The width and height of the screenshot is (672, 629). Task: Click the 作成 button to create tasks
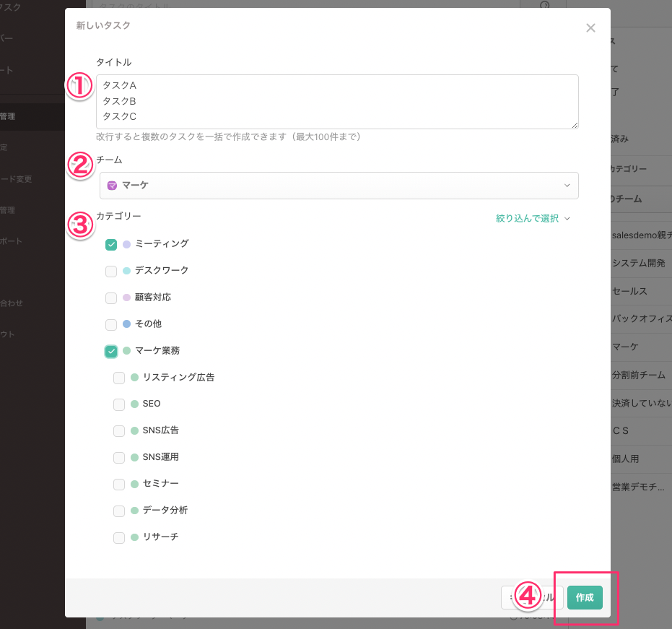click(x=585, y=598)
